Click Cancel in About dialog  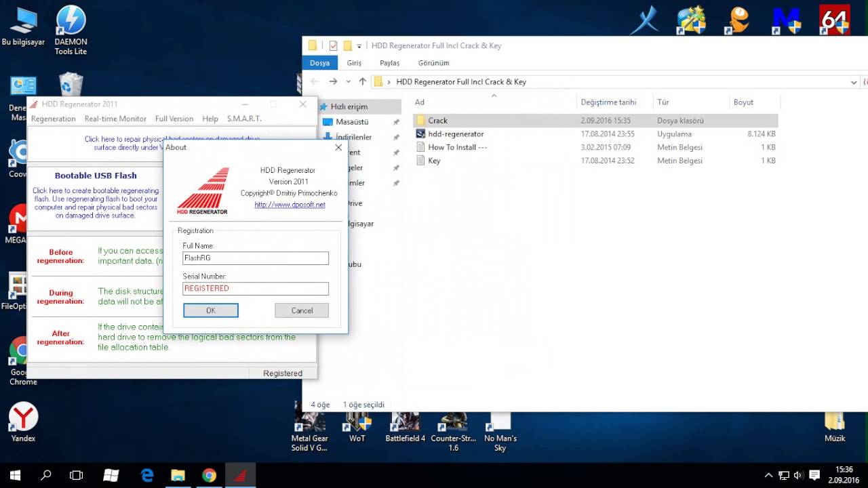pyautogui.click(x=302, y=310)
